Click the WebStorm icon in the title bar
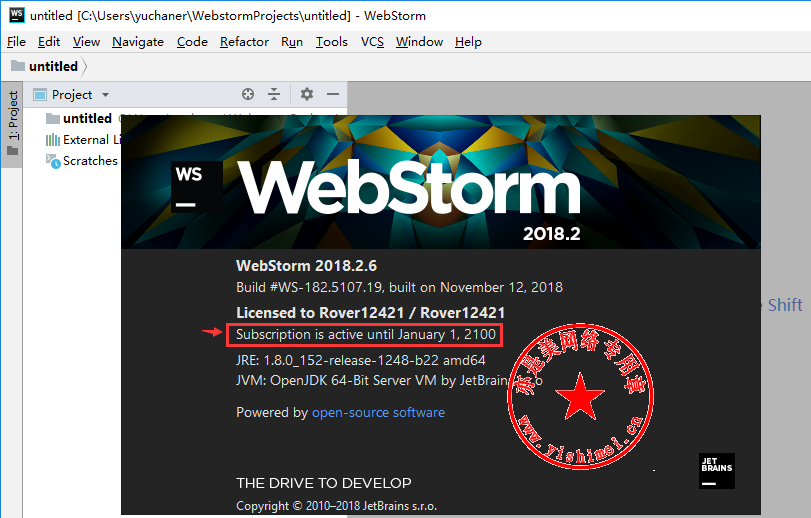The image size is (811, 518). point(17,15)
